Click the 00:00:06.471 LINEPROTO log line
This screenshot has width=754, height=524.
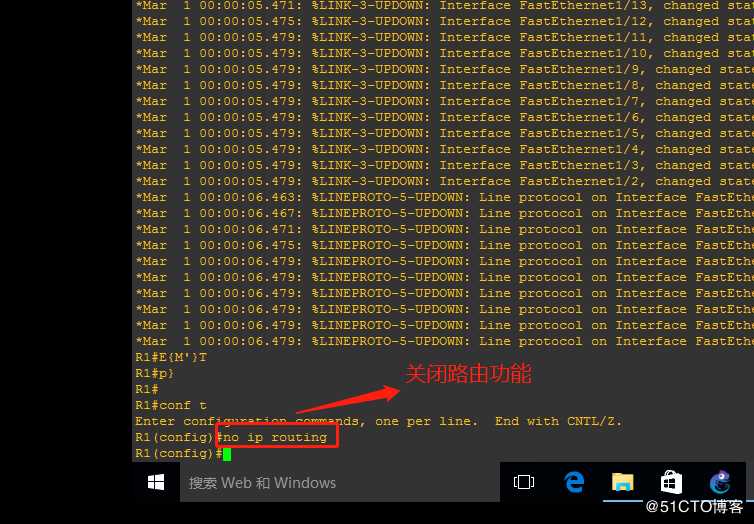pyautogui.click(x=444, y=229)
